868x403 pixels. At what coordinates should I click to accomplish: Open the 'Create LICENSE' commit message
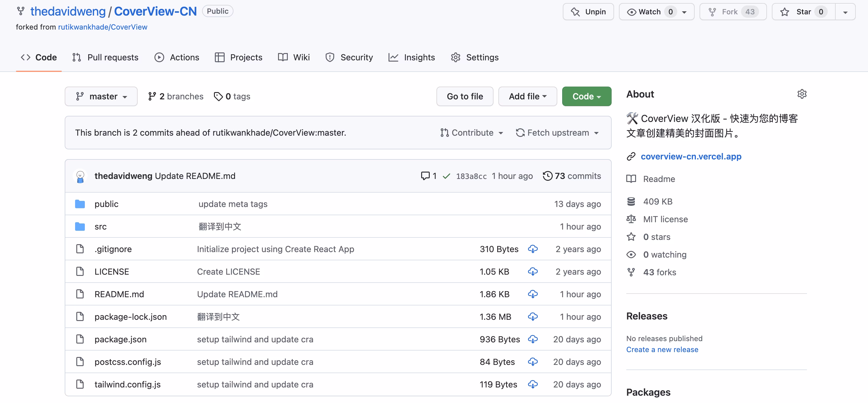(229, 271)
